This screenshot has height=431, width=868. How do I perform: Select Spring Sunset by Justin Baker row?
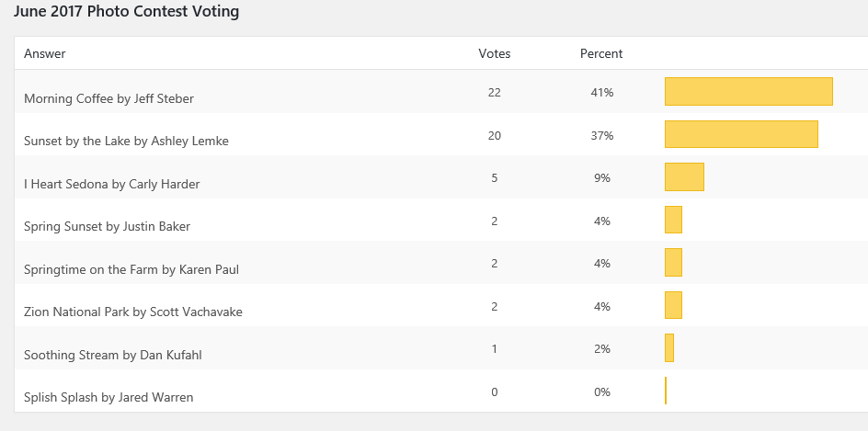pyautogui.click(x=107, y=226)
